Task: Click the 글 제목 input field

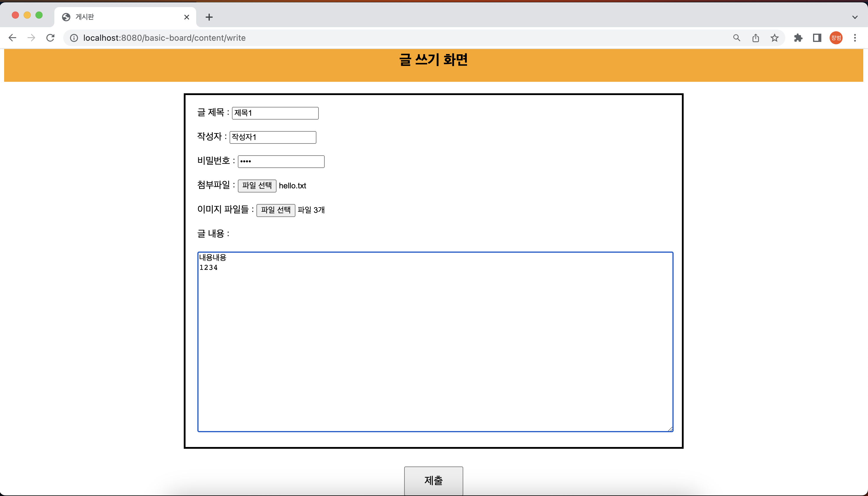Action: [x=275, y=113]
